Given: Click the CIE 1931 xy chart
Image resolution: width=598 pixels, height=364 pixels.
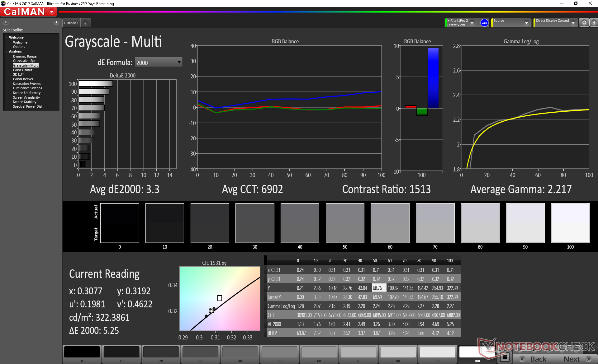Looking at the screenshot, I should tap(220, 299).
